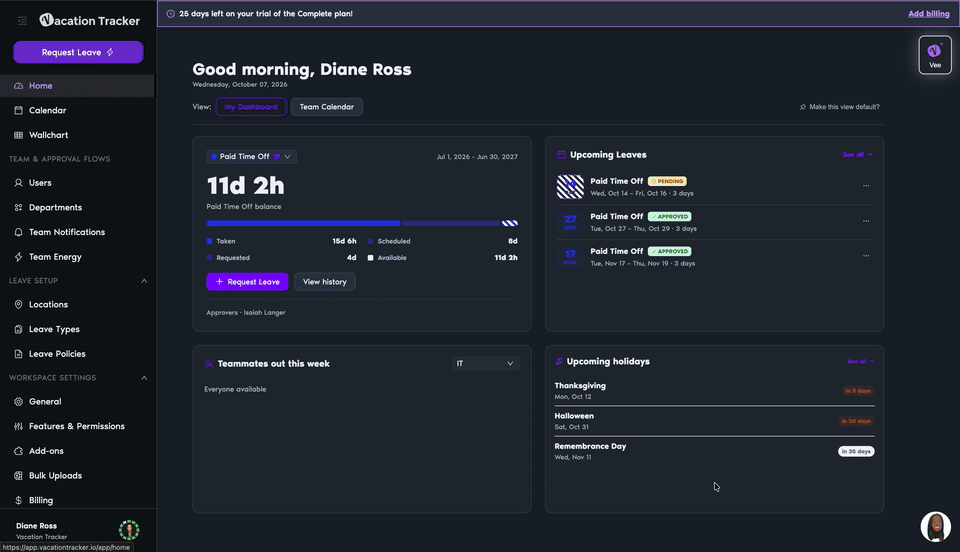
Task: Click the Leave Types icon
Action: coord(18,329)
